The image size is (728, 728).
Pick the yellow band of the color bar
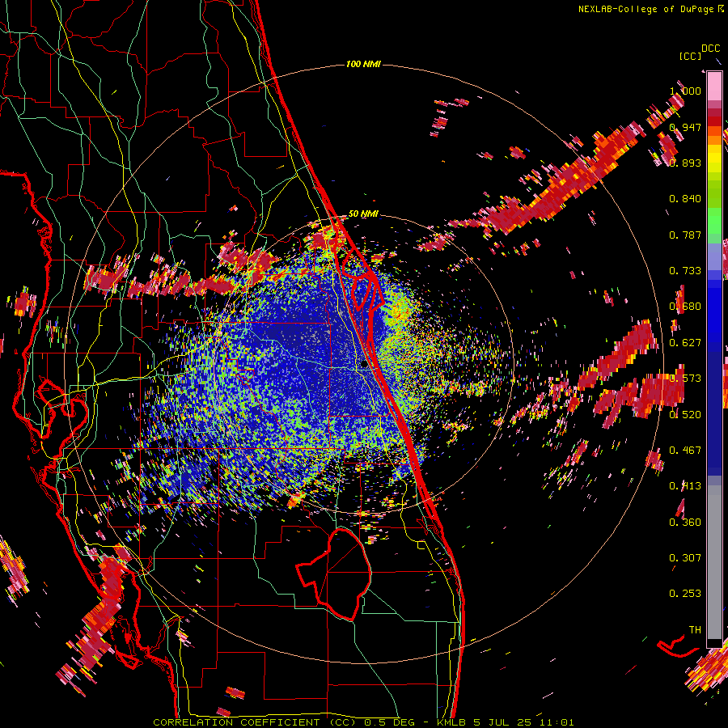714,159
